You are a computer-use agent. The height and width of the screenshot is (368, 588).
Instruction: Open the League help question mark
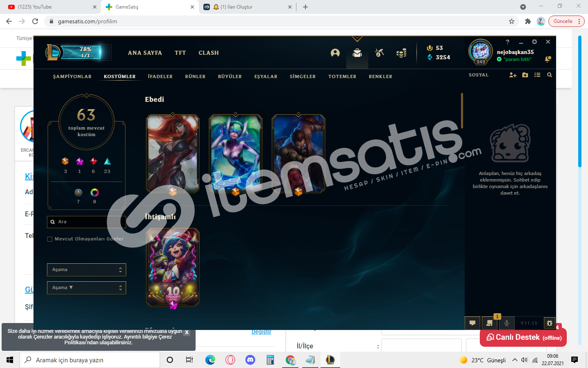tap(508, 42)
